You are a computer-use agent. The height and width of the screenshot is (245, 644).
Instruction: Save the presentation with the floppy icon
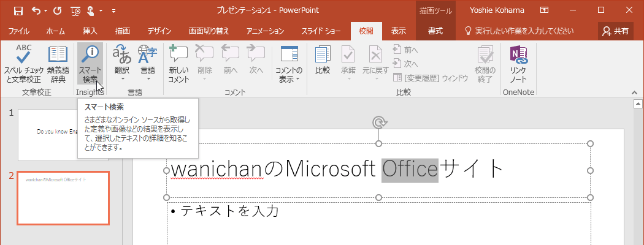(x=18, y=10)
